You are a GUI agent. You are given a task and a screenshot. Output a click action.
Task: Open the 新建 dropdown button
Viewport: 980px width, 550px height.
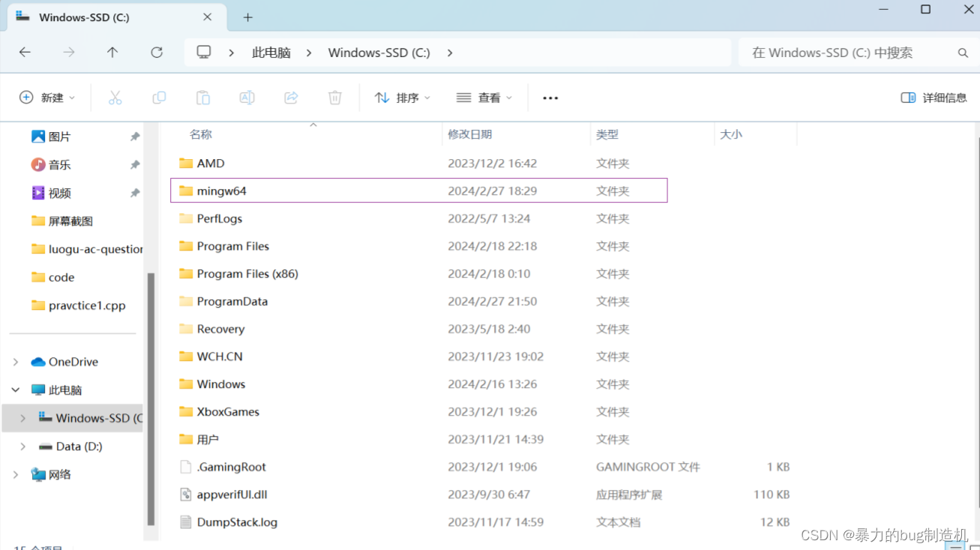point(47,98)
